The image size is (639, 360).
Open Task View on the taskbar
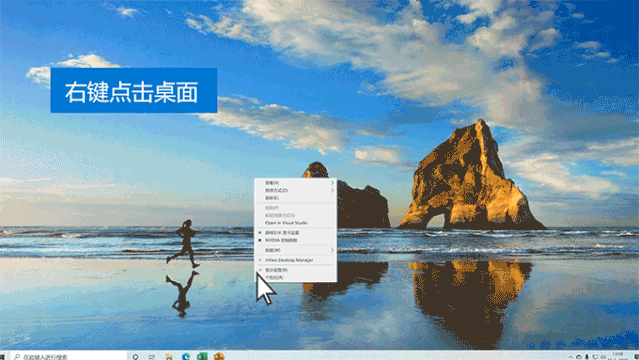[152, 357]
